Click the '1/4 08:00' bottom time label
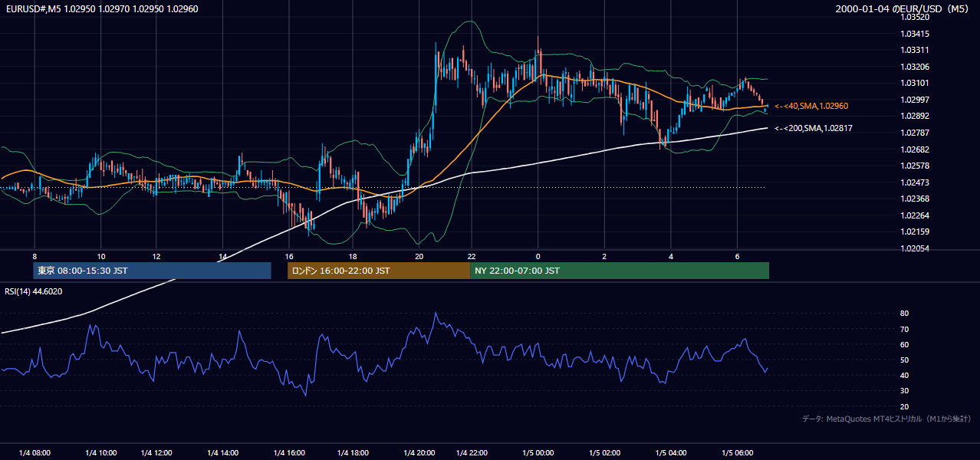 [35, 453]
